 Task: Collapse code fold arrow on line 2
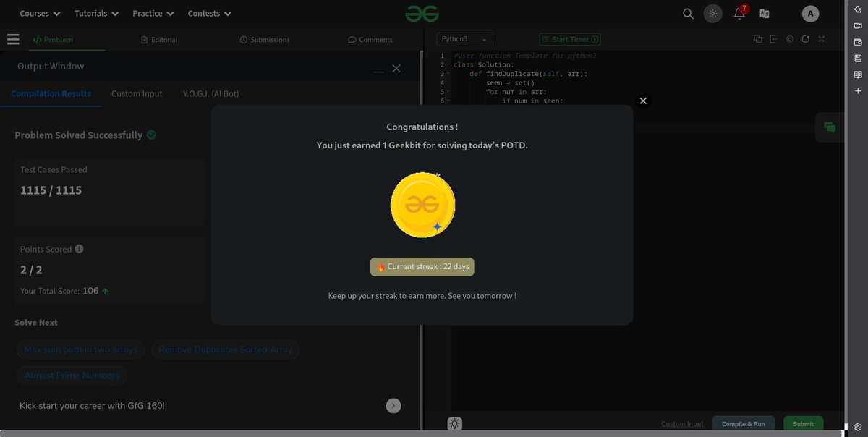(448, 65)
